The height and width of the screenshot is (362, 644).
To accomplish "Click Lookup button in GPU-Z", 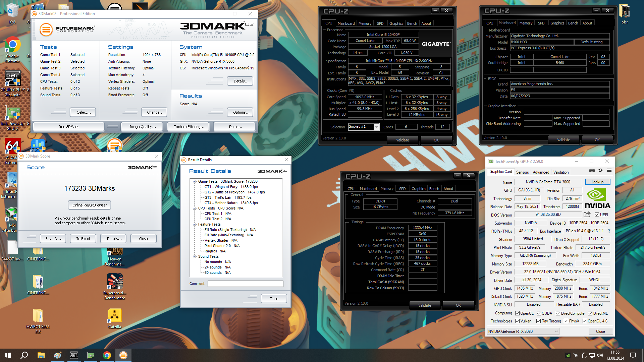I will click(x=597, y=182).
